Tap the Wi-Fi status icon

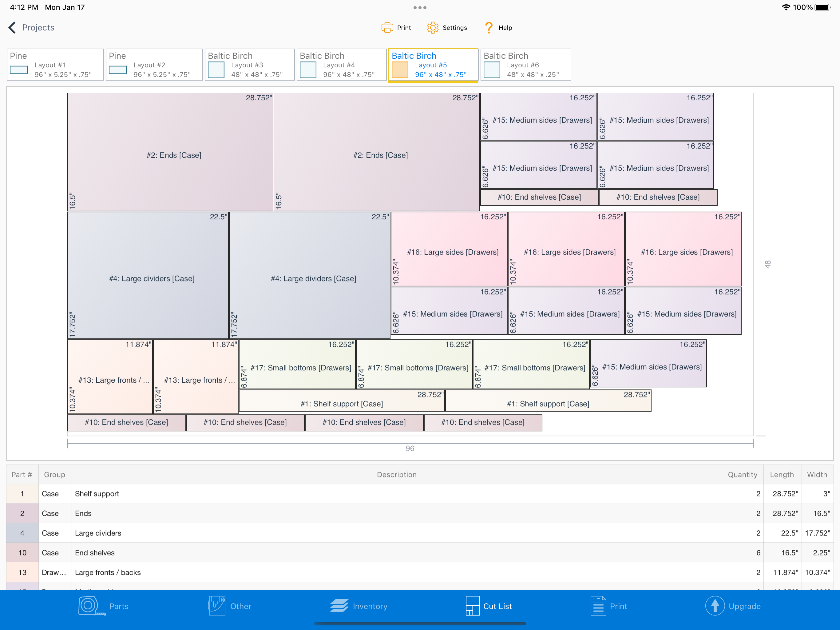tap(786, 7)
